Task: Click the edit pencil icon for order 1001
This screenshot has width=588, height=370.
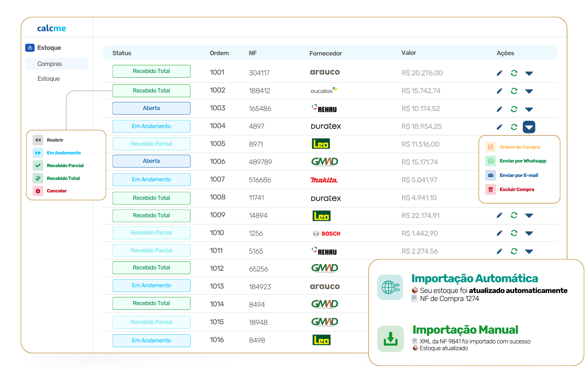Action: click(x=499, y=73)
